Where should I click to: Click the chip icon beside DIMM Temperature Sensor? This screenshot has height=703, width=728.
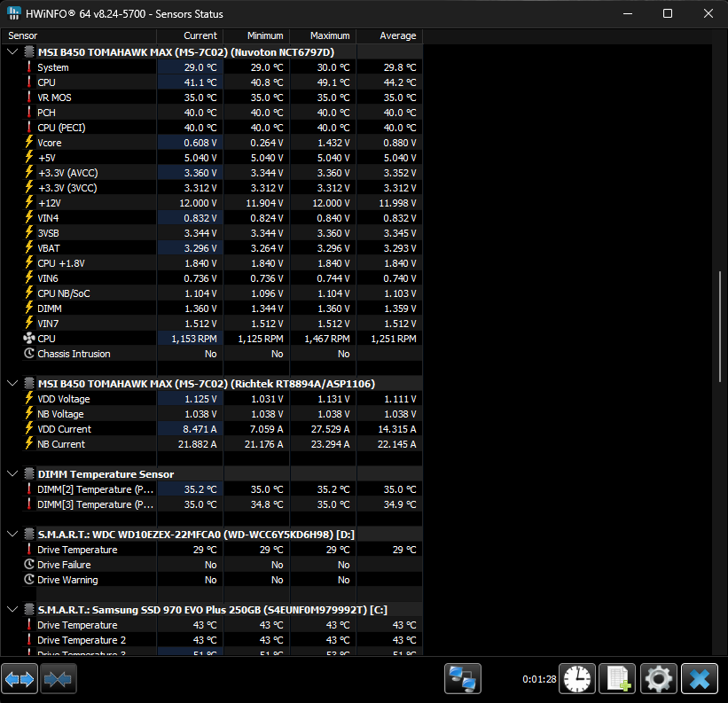29,473
